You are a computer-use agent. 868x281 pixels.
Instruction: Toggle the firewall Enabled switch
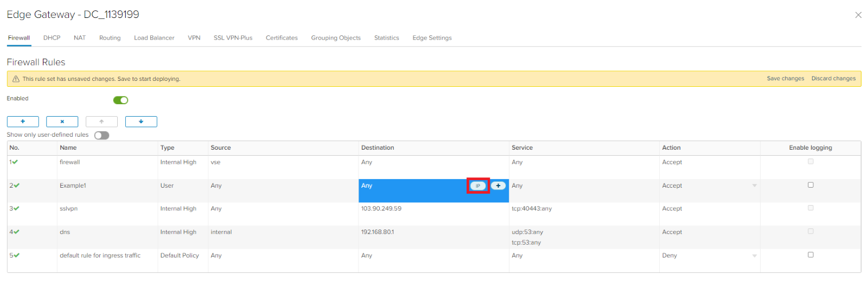click(x=120, y=100)
